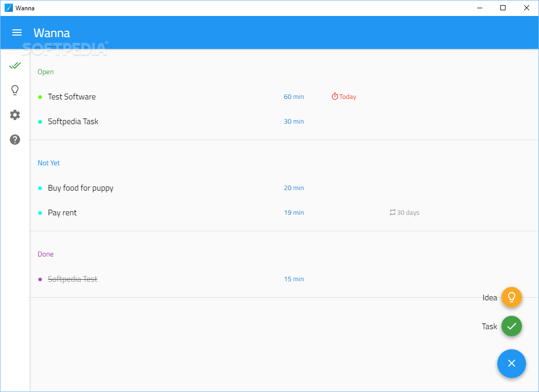Open the ideas lightbulb in sidebar
Image resolution: width=539 pixels, height=392 pixels.
(x=15, y=90)
